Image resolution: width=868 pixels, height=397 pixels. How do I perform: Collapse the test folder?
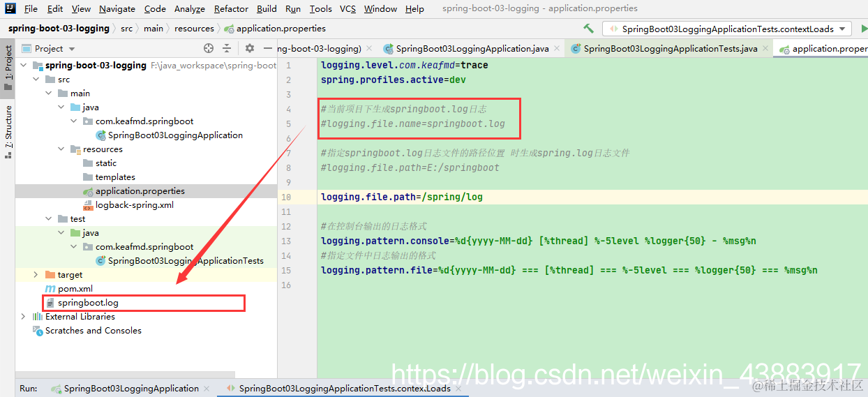coord(49,219)
